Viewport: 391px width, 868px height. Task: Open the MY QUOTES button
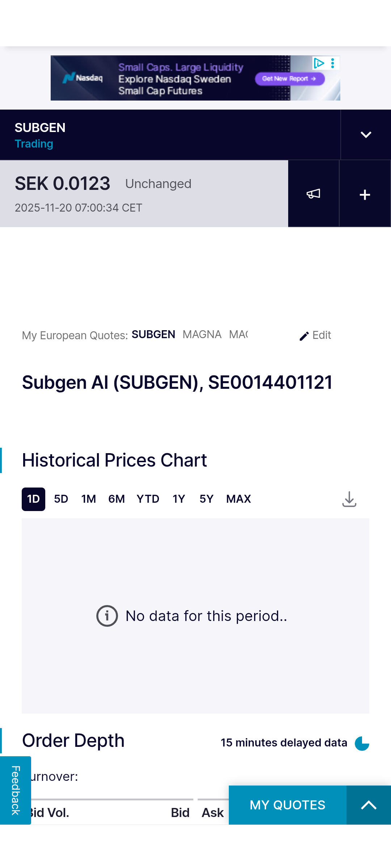(x=287, y=805)
